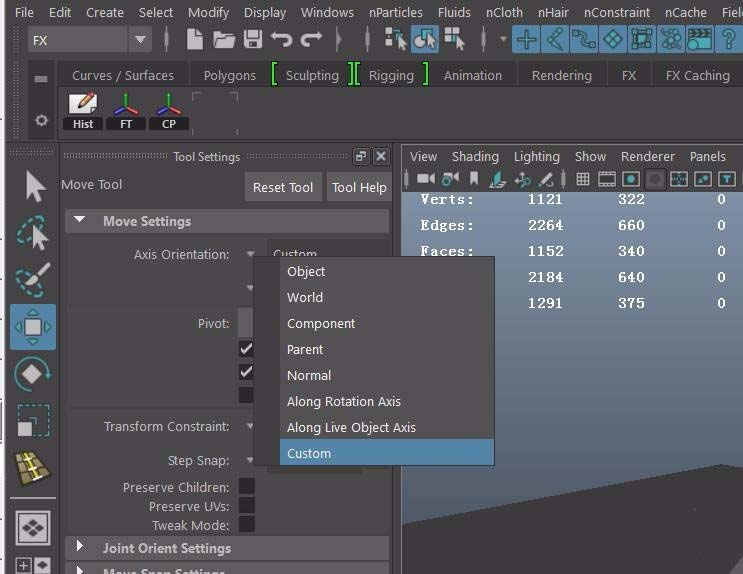Click the Undo arrow icon
The height and width of the screenshot is (574, 743).
point(281,40)
